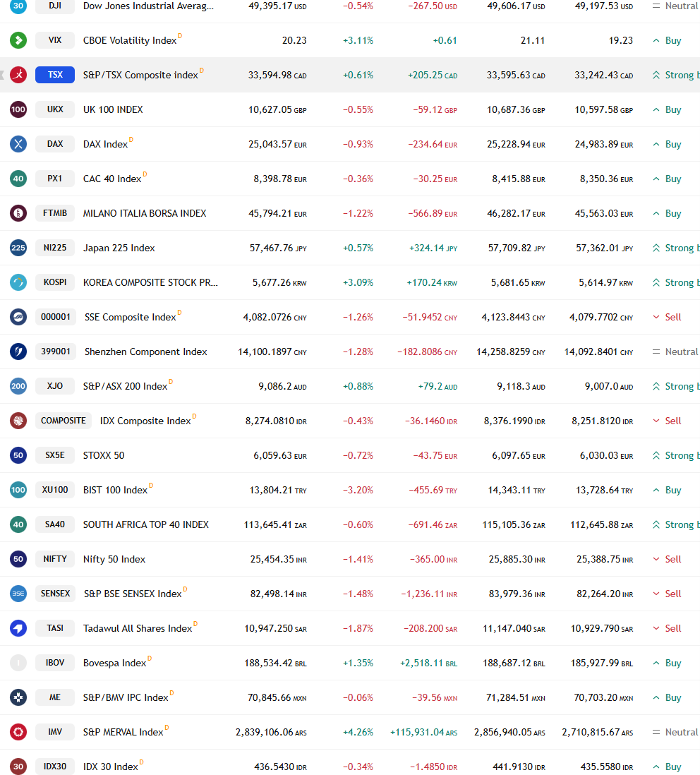Click the UK 100 index logo icon

[x=18, y=109]
